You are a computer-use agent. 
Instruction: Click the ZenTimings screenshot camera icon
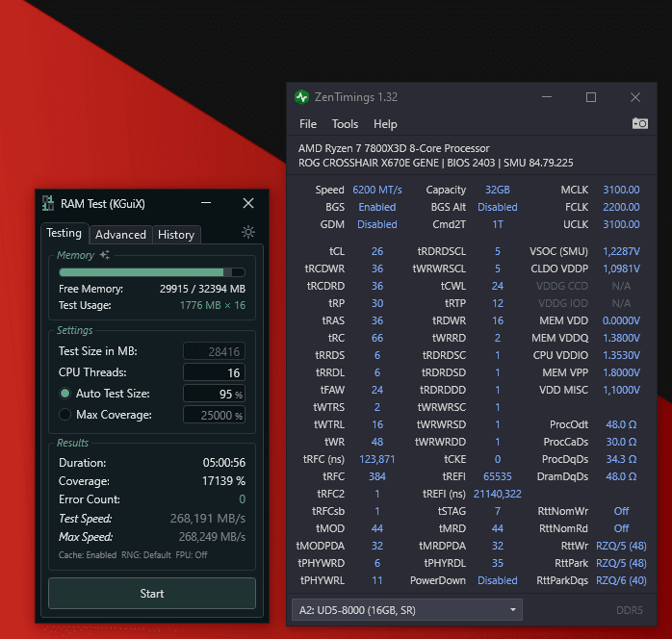pos(640,124)
